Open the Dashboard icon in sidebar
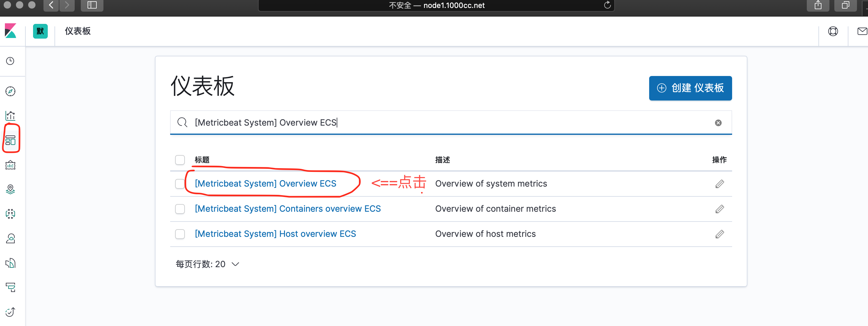Screen dimensions: 868x326 10,140
